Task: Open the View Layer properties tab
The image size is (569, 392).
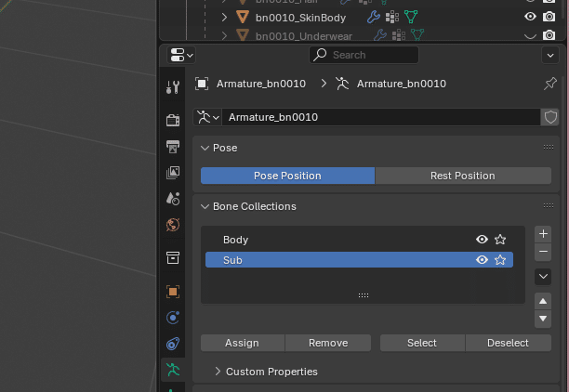Action: pos(173,173)
